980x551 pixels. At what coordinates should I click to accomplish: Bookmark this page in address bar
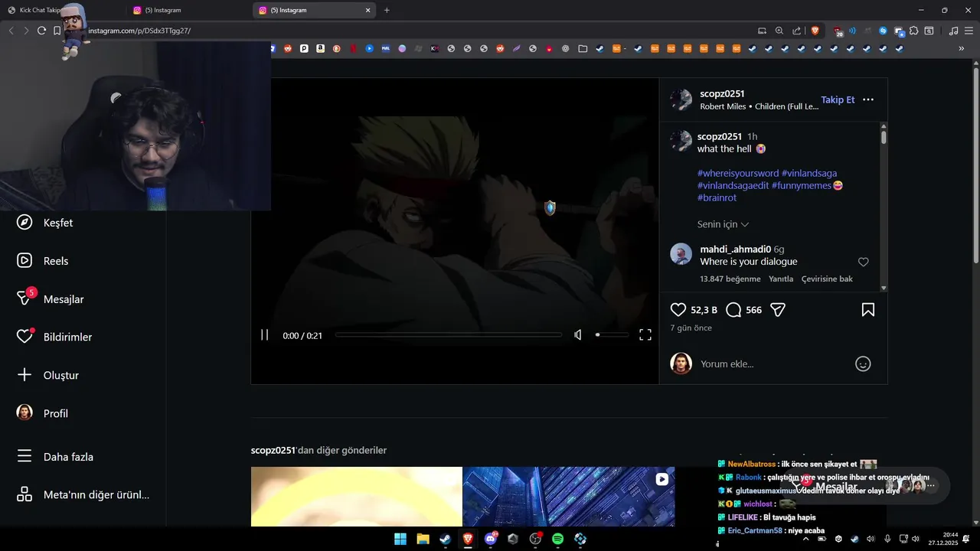[57, 31]
